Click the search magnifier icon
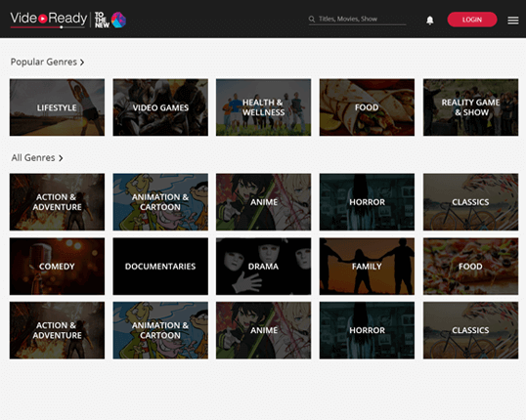Image resolution: width=526 pixels, height=420 pixels. [312, 20]
